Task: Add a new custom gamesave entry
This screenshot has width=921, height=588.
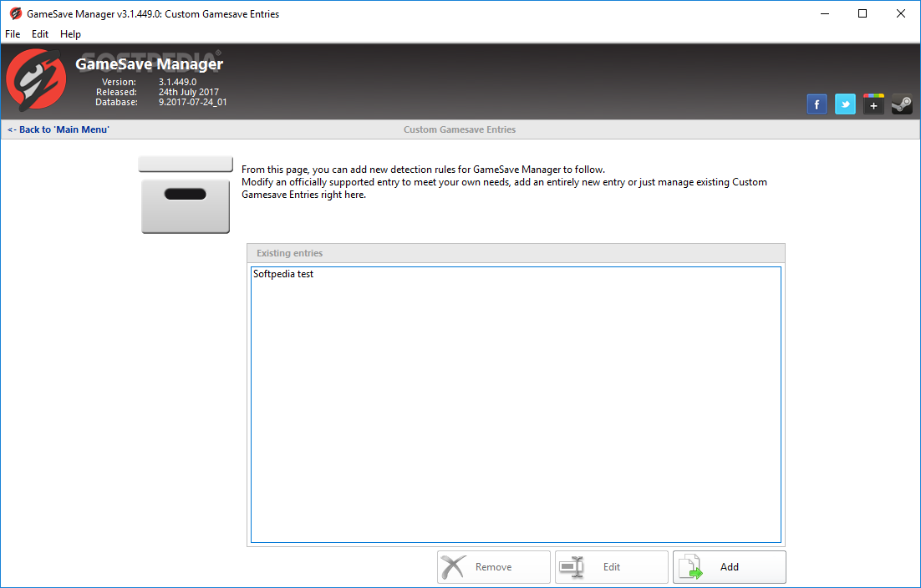Action: click(x=730, y=567)
